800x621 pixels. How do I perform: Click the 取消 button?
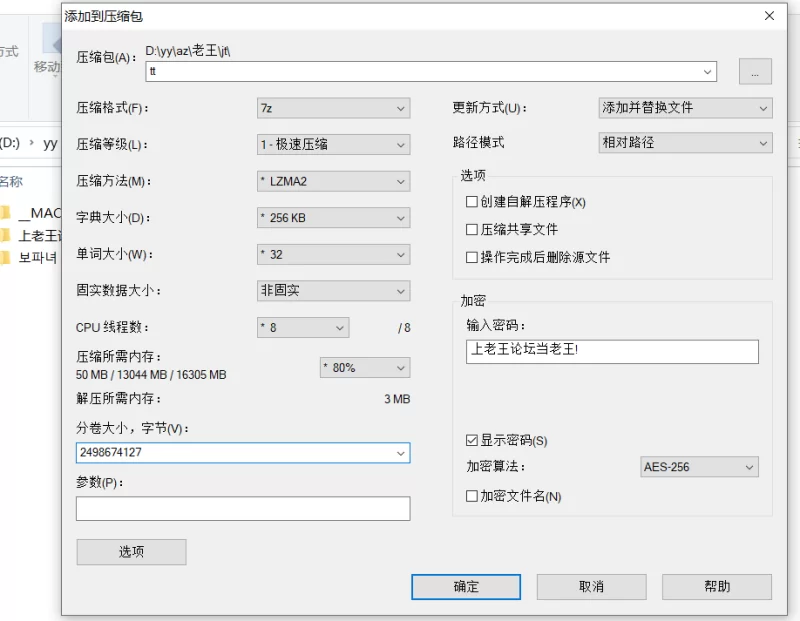point(591,587)
